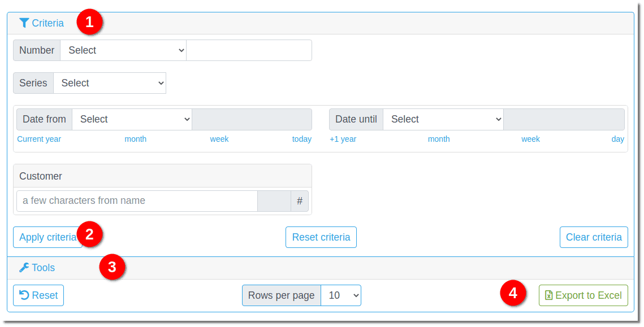The height and width of the screenshot is (327, 644).
Task: Click +1 year link under Date until
Action: [343, 139]
